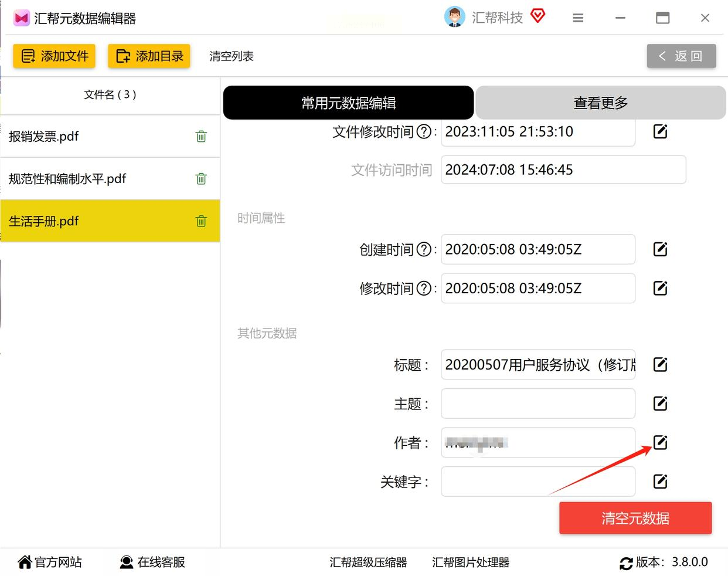Remove 规范性和编制水平.pdf using its trash icon
The image size is (728, 576).
[x=201, y=178]
